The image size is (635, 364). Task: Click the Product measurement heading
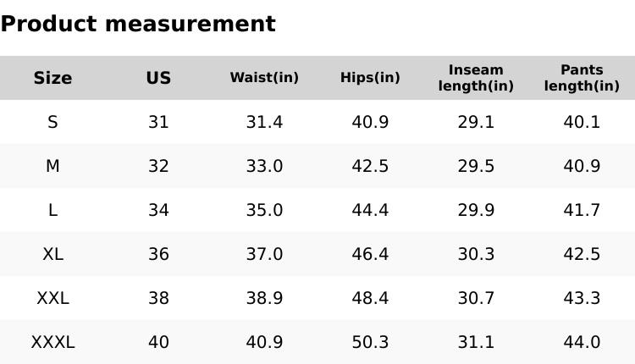click(x=138, y=24)
